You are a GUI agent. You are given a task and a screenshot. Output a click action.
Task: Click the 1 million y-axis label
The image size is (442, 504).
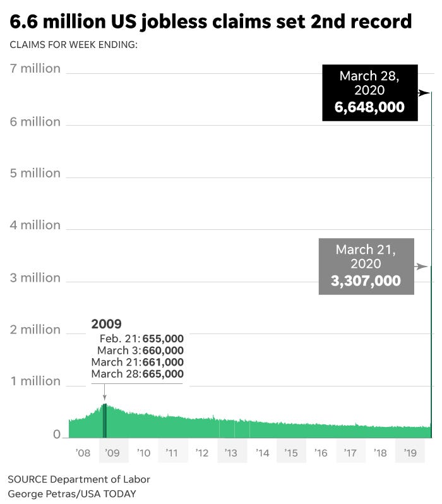tap(35, 381)
